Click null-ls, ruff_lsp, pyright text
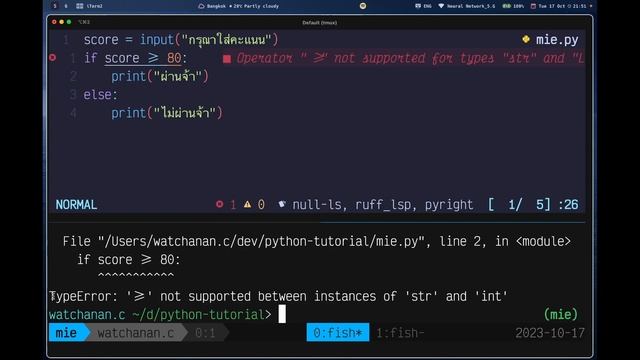The width and height of the screenshot is (640, 360). click(x=382, y=204)
